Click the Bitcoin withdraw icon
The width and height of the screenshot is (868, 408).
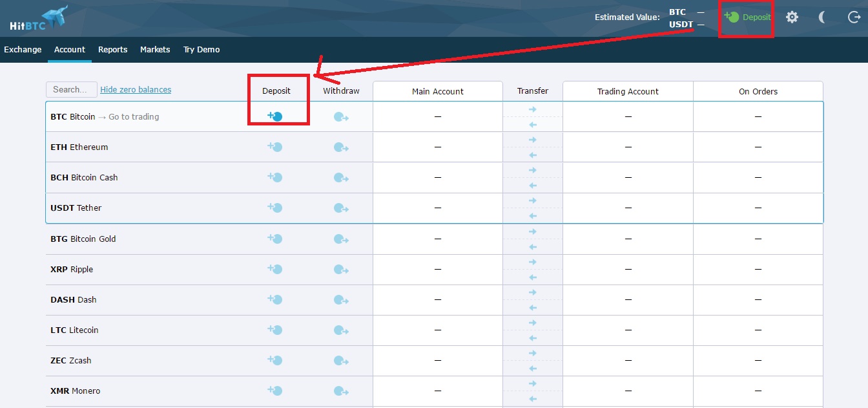341,117
